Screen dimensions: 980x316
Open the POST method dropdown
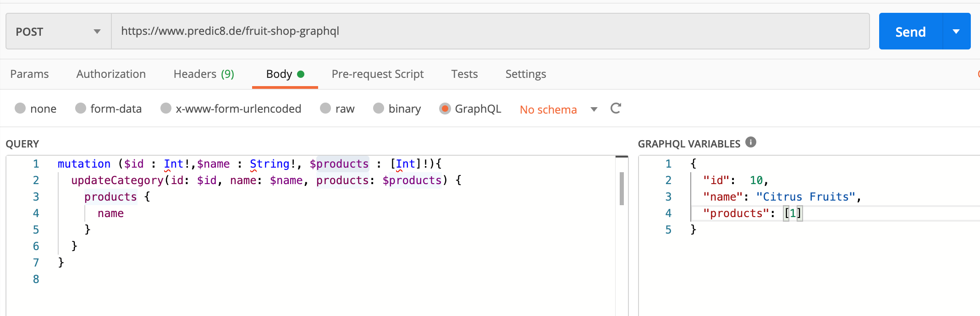(59, 31)
